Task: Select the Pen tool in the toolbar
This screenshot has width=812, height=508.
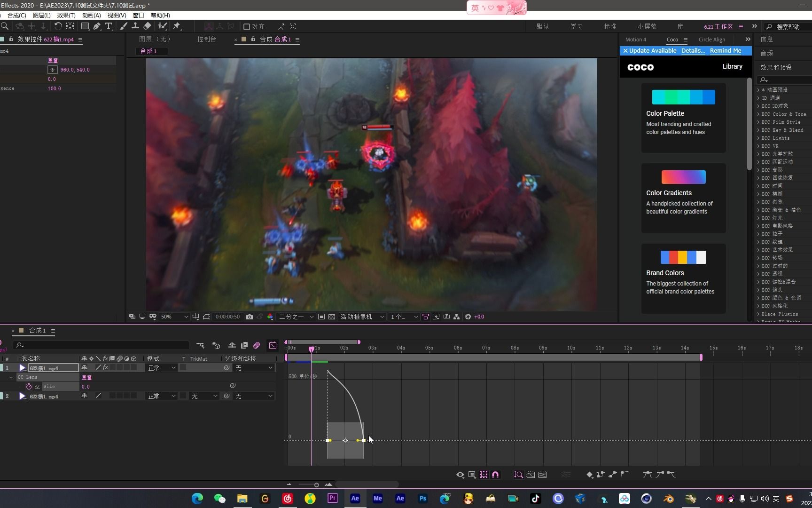Action: point(97,26)
